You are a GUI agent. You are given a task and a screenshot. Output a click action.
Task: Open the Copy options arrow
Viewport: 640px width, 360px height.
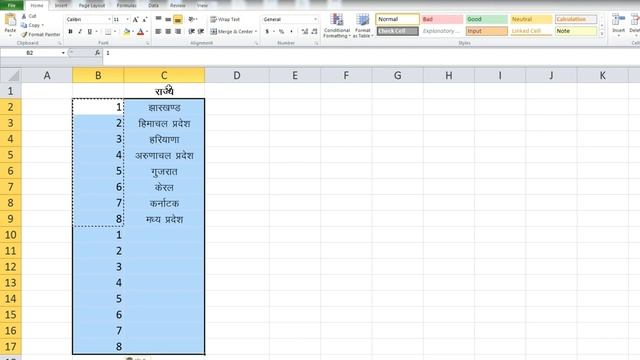pyautogui.click(x=43, y=25)
